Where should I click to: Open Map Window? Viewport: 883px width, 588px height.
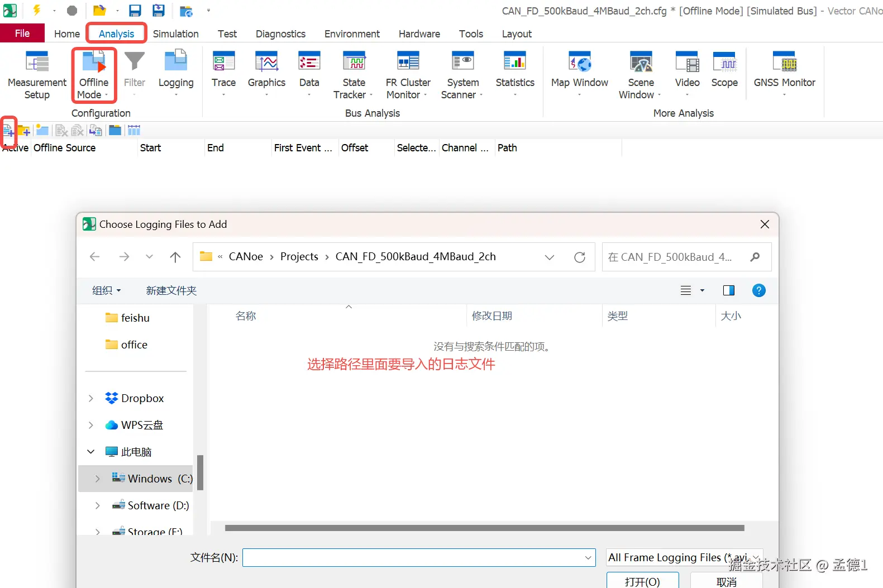point(579,74)
